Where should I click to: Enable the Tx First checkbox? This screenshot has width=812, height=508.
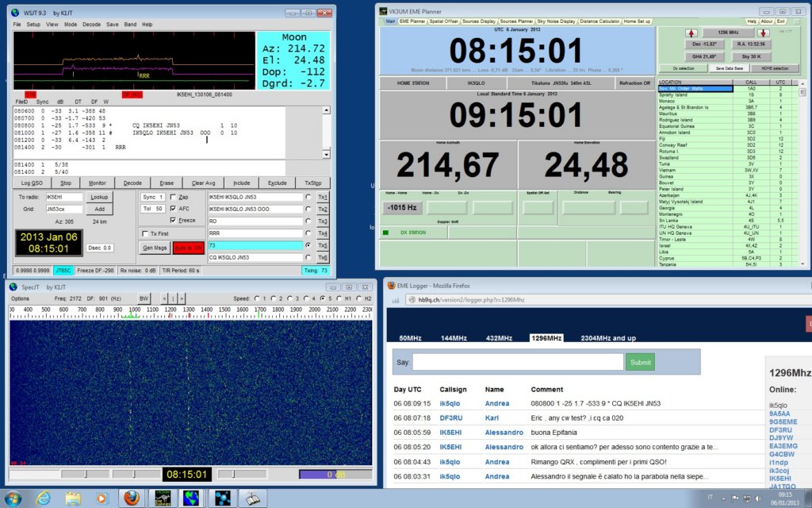pyautogui.click(x=145, y=234)
